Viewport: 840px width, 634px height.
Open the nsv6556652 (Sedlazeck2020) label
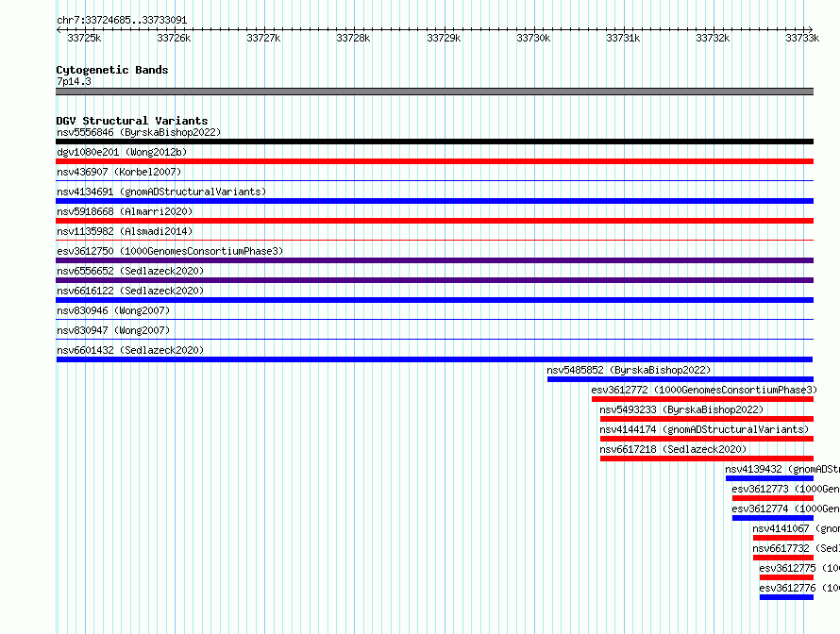[x=130, y=271]
